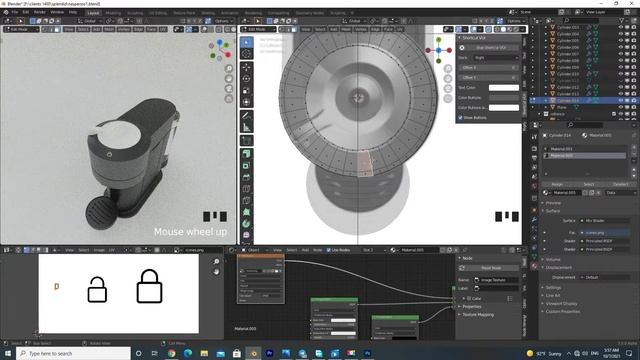The height and width of the screenshot is (360, 640).
Task: Select the Scale tool in right viewport toolbar
Action: [x=247, y=90]
